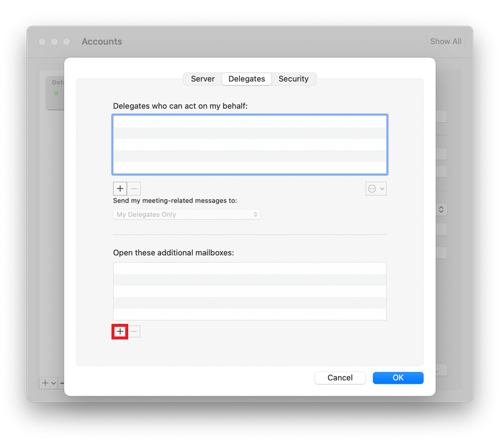Click minus button under additional mailboxes list

pyautogui.click(x=134, y=332)
